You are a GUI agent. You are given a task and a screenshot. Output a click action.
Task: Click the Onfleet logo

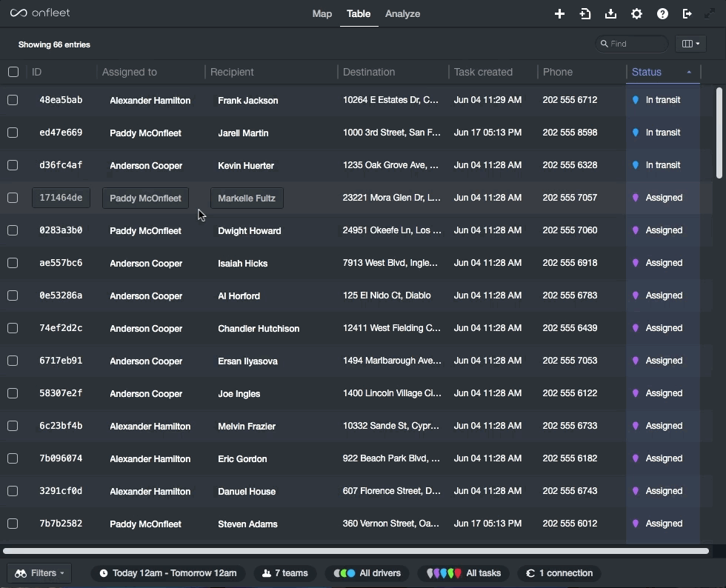click(40, 13)
